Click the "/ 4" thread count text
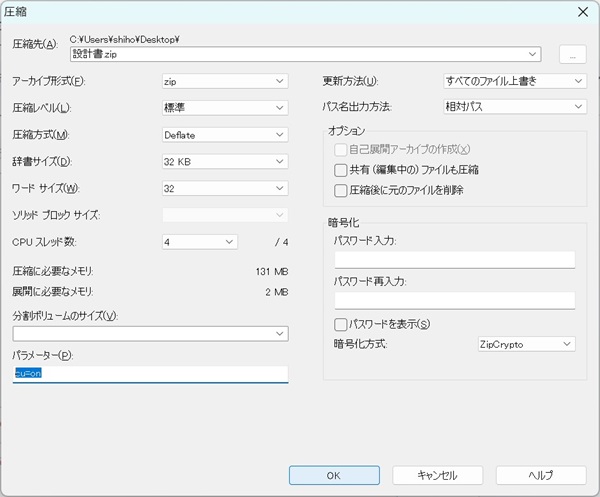This screenshot has width=600, height=497. (x=281, y=242)
